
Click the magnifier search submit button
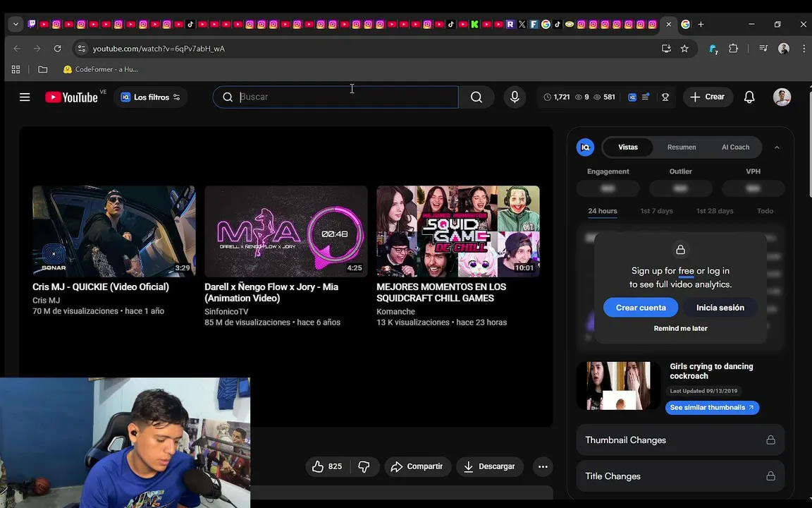[x=476, y=97]
